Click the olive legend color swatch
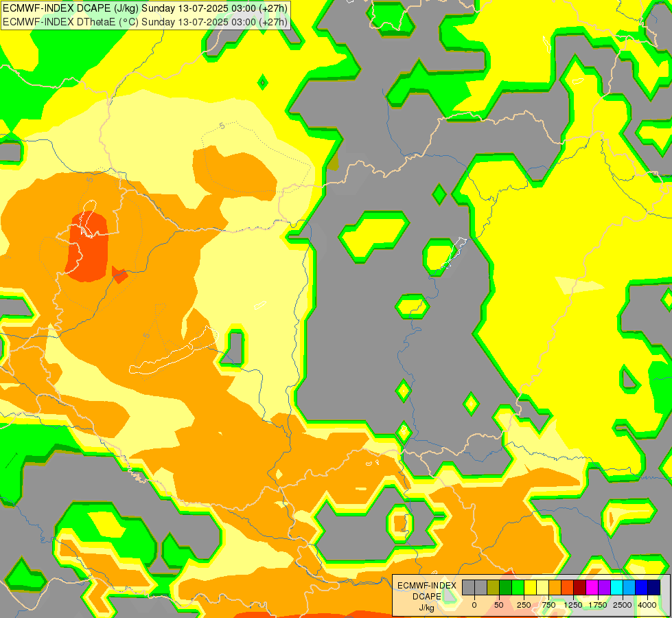Viewport: 672px width, 618px height. (494, 588)
